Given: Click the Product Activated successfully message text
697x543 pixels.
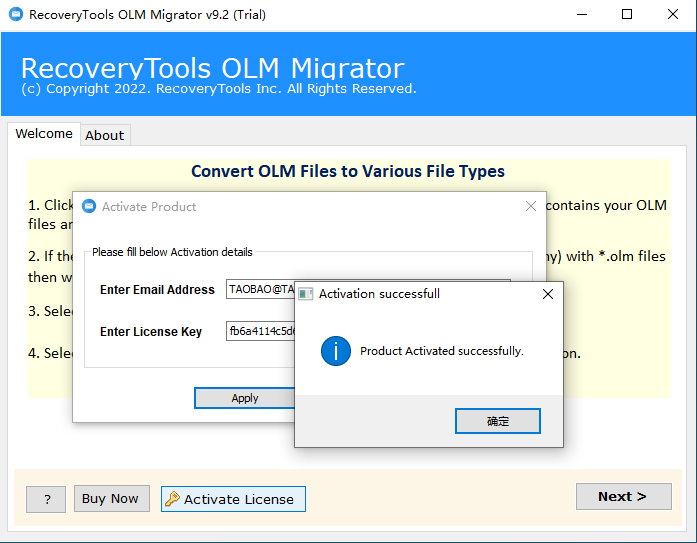Looking at the screenshot, I should pyautogui.click(x=442, y=351).
